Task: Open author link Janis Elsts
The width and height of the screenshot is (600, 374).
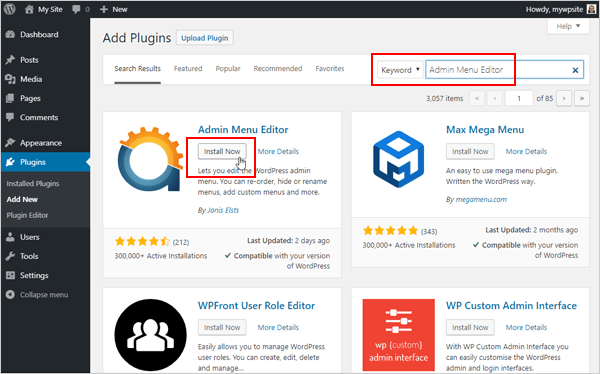Action: point(223,210)
